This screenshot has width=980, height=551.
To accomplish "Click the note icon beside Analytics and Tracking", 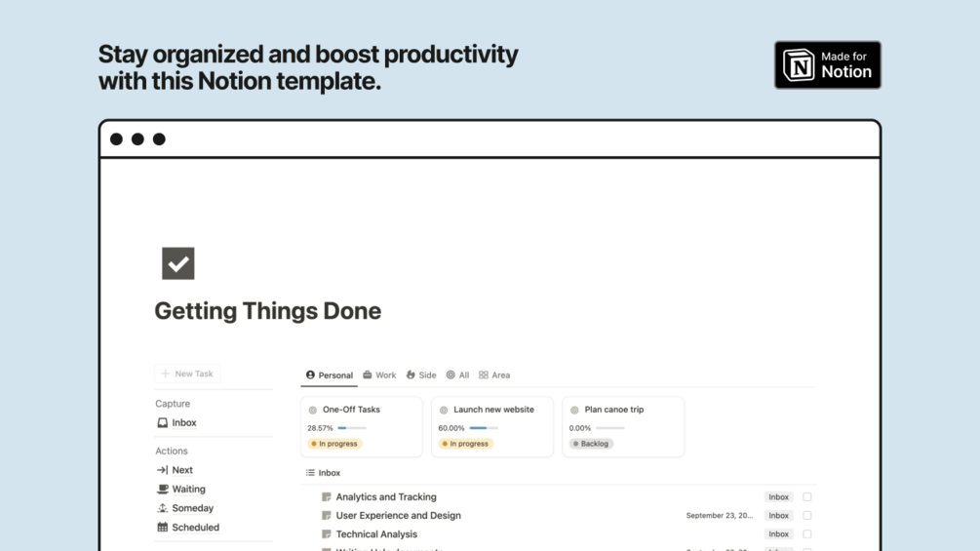I will [327, 497].
